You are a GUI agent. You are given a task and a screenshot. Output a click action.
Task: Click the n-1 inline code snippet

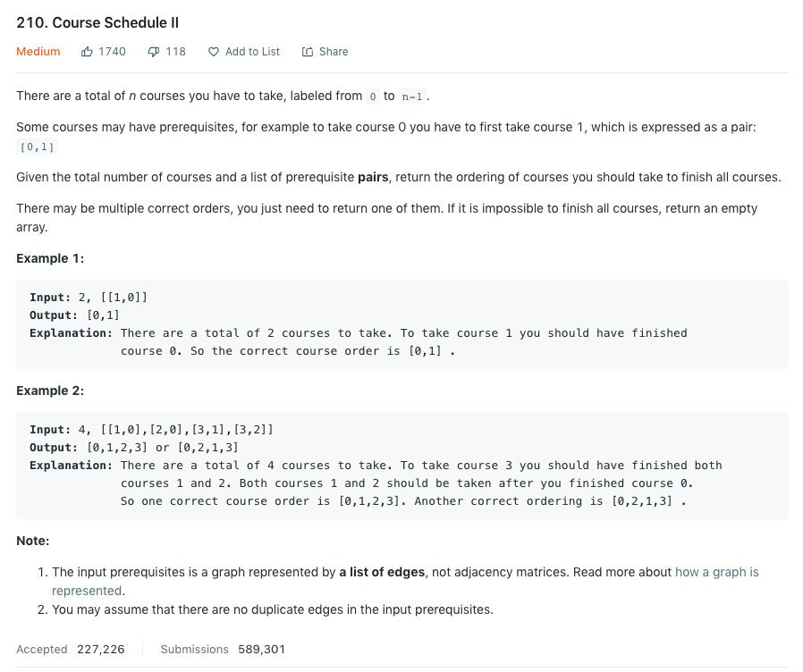[x=412, y=97]
